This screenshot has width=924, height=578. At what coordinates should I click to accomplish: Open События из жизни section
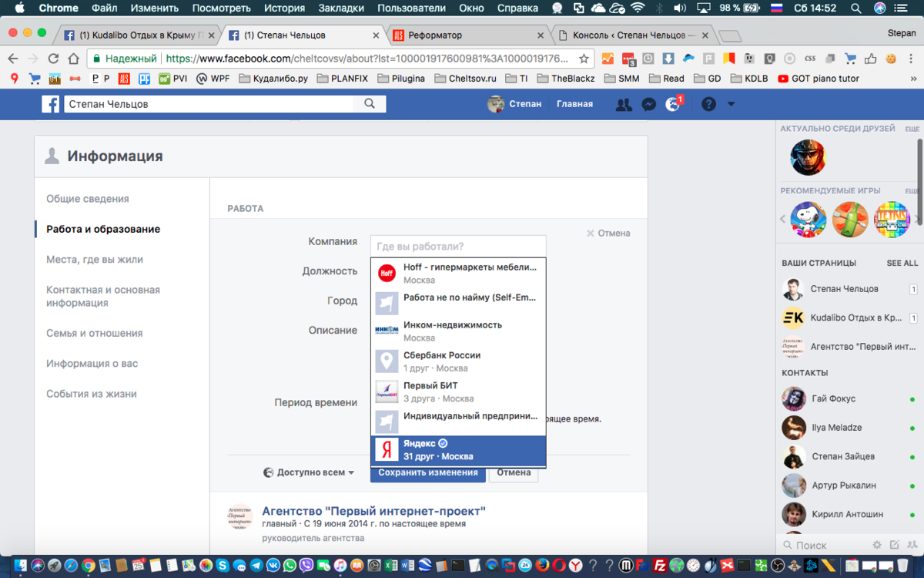(92, 394)
